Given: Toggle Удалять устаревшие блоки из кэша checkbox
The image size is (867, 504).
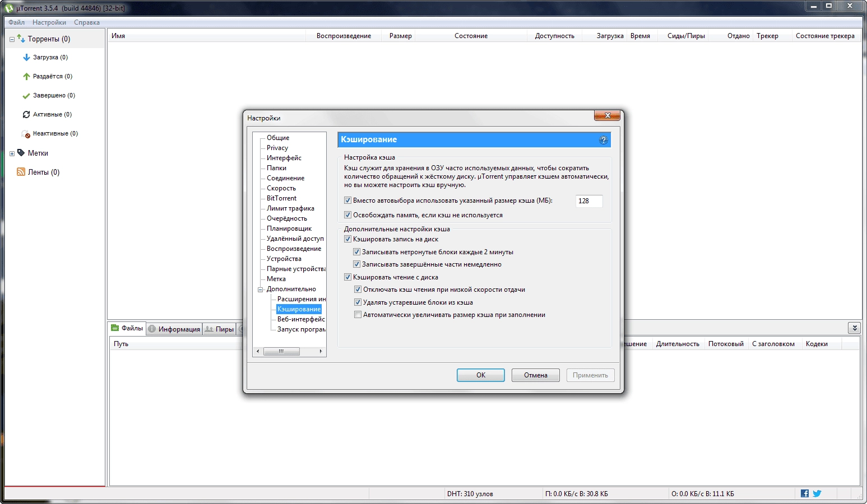Looking at the screenshot, I should [x=358, y=302].
